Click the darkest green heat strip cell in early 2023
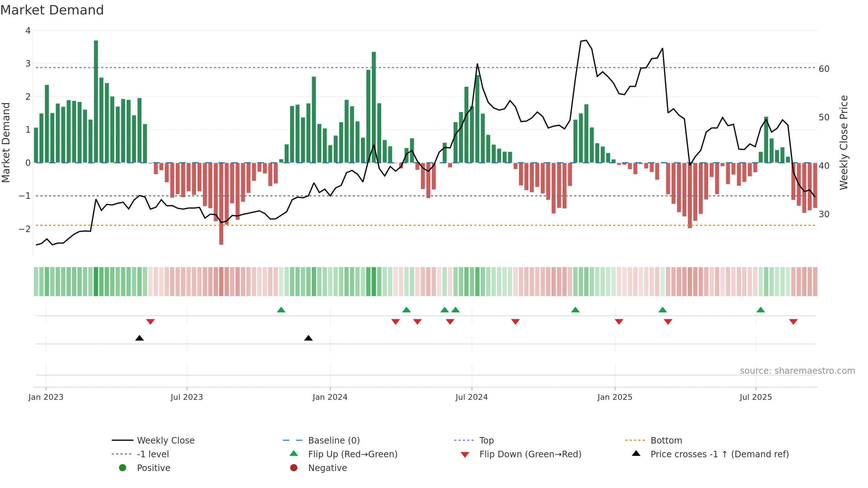868x488 pixels. tap(96, 282)
